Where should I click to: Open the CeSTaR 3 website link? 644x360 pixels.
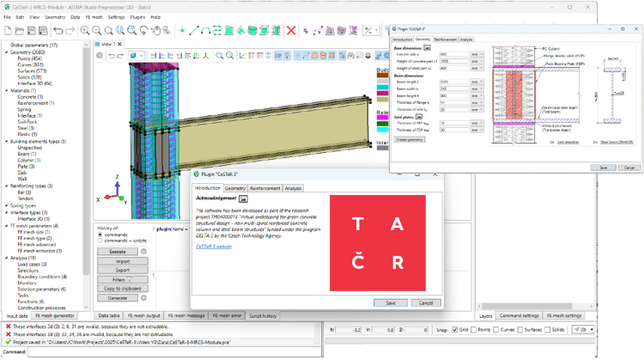214,247
